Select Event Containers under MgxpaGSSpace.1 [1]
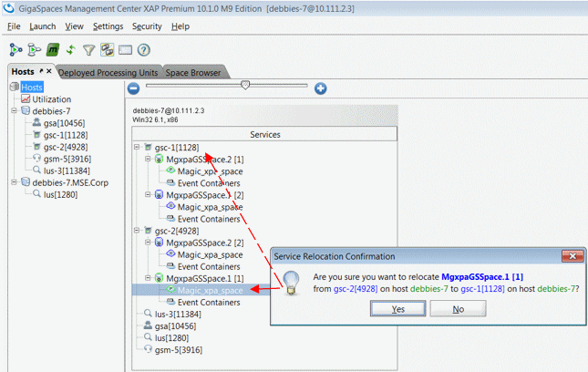Screen dimensions: 588x372 pos(209,303)
